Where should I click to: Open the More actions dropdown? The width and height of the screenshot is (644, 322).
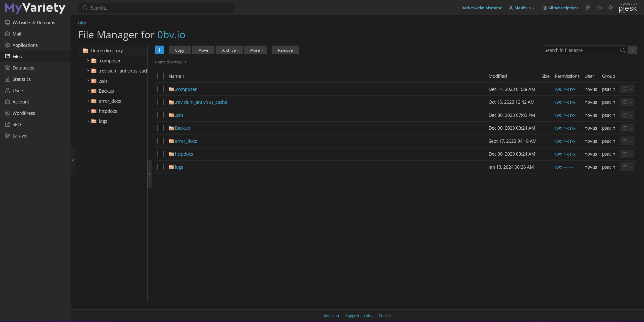pos(256,50)
